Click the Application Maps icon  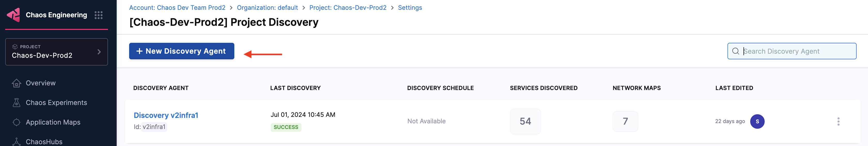16,122
